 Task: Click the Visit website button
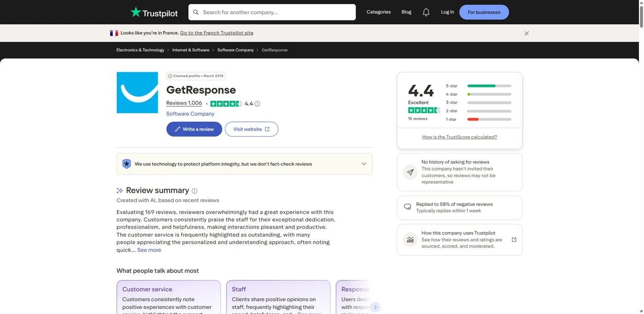click(x=252, y=129)
